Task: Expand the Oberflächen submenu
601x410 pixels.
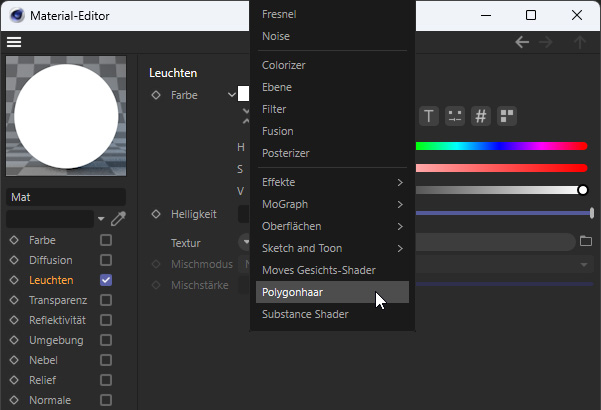Action: (332, 226)
